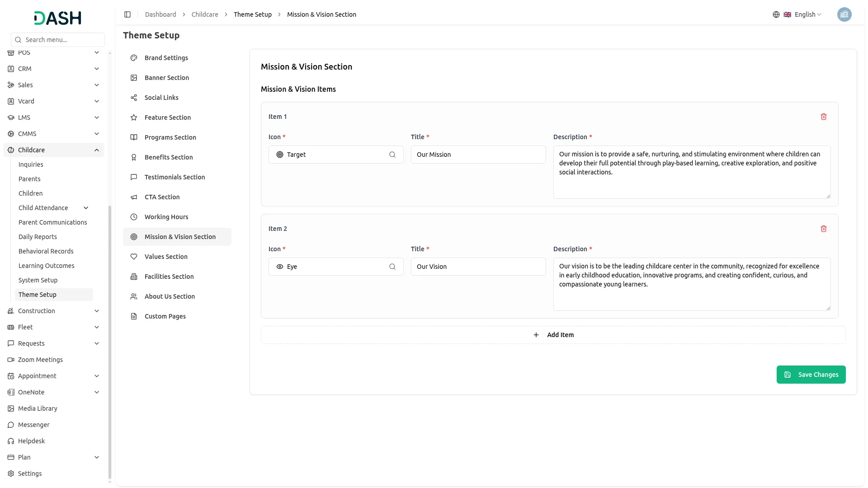
Task: Click search icon in Target icon field
Action: [392, 155]
